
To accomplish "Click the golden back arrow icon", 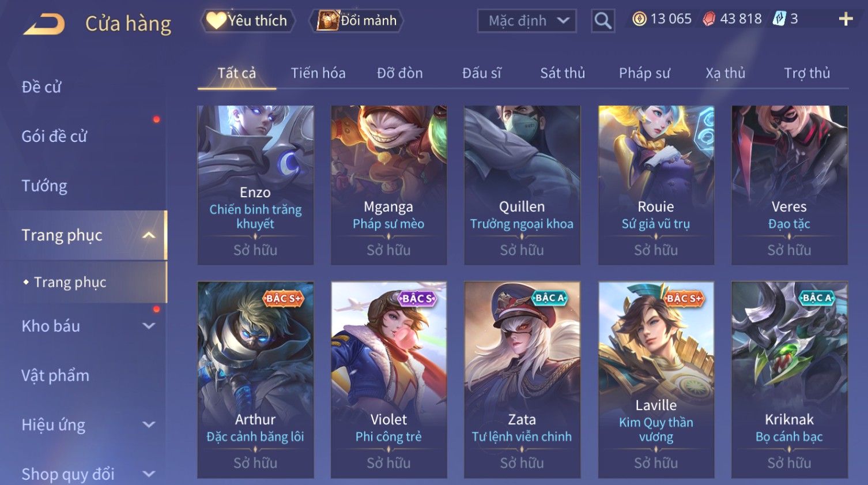I will point(44,24).
